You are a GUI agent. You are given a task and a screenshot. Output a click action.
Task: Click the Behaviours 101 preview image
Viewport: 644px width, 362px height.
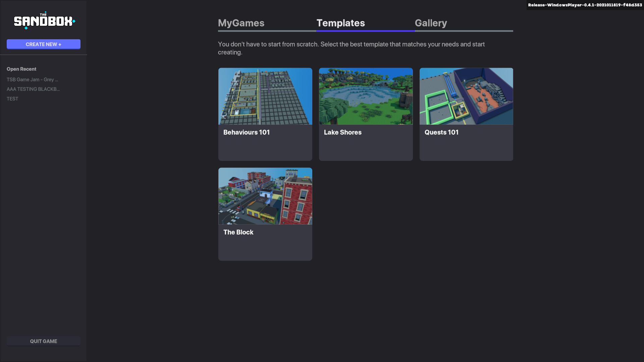point(265,96)
